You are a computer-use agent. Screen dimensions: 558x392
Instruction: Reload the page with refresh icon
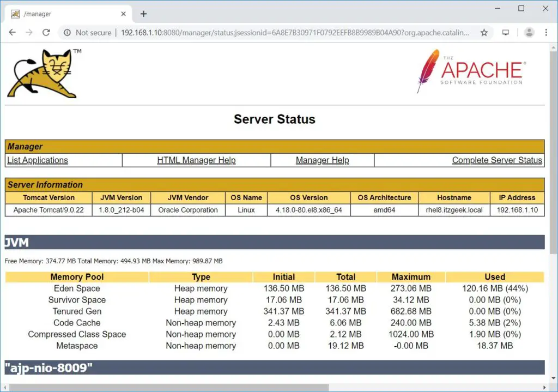46,32
